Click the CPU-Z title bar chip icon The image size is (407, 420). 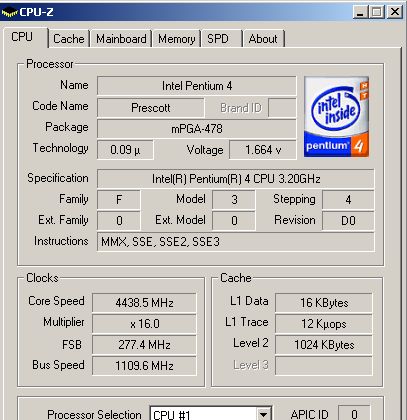pos(9,13)
